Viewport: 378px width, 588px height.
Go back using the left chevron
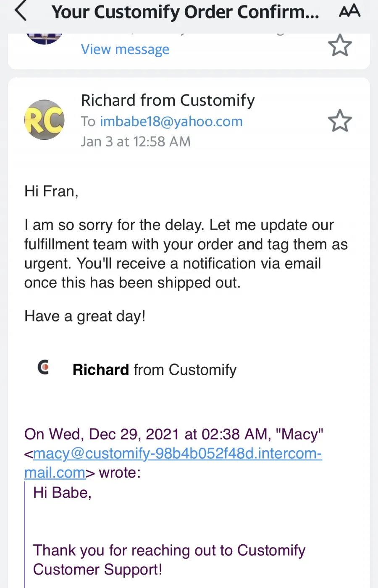click(21, 11)
